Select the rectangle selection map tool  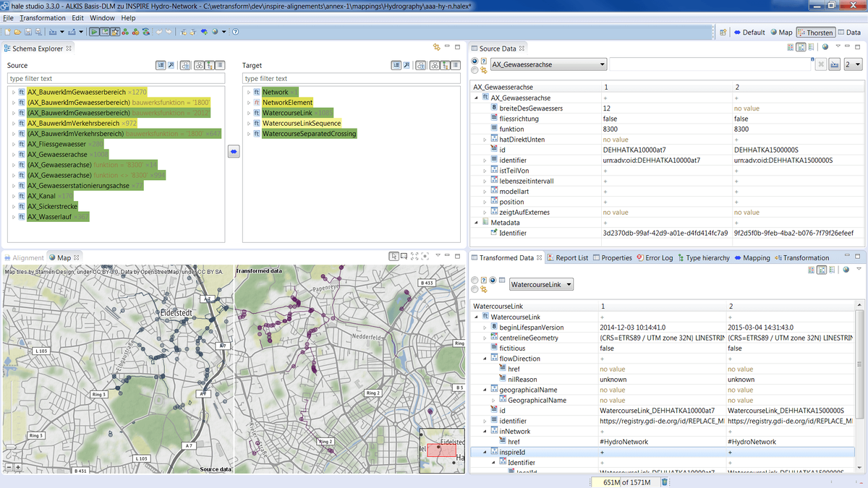404,256
